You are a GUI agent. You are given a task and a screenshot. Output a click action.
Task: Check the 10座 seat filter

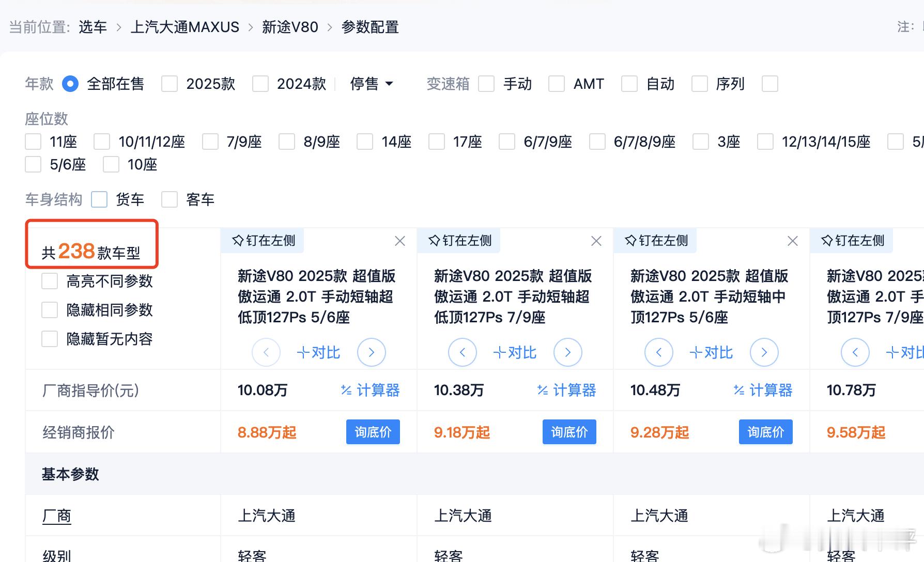pos(111,165)
